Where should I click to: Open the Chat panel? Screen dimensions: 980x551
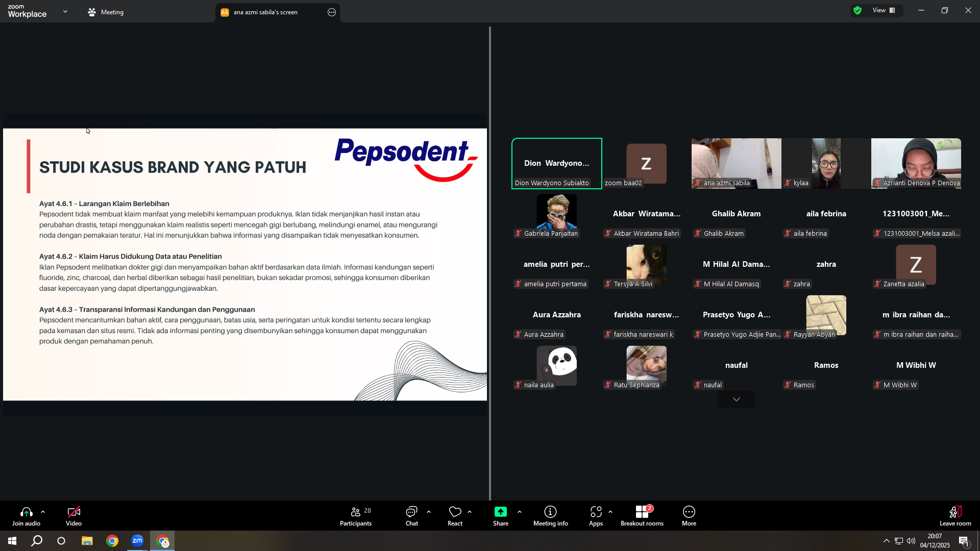click(x=411, y=516)
